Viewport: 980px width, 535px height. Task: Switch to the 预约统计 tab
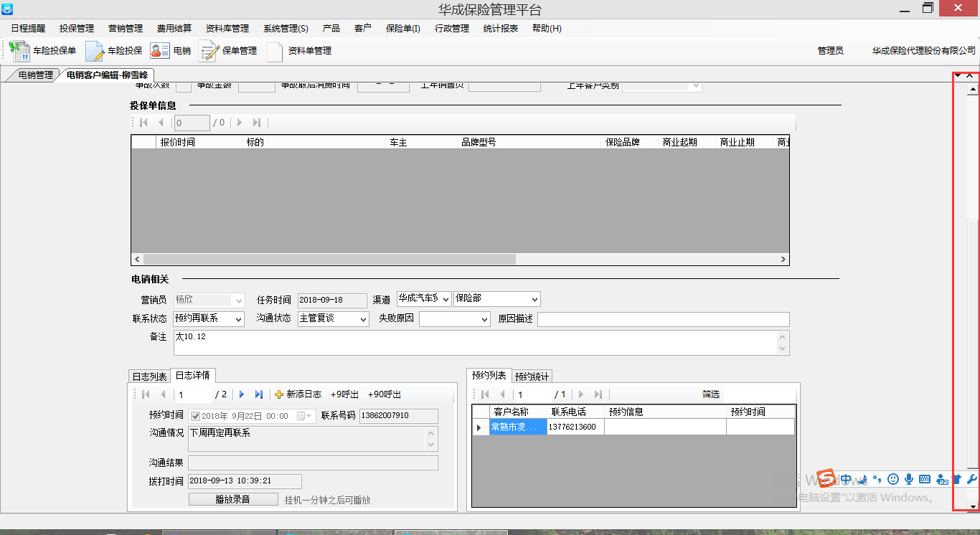(532, 377)
